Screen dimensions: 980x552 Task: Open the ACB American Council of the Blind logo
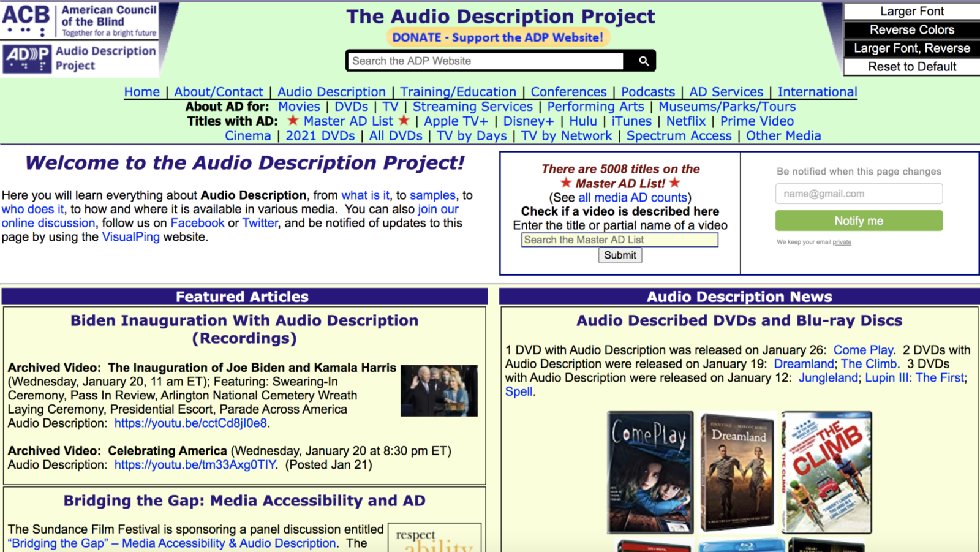click(x=80, y=21)
